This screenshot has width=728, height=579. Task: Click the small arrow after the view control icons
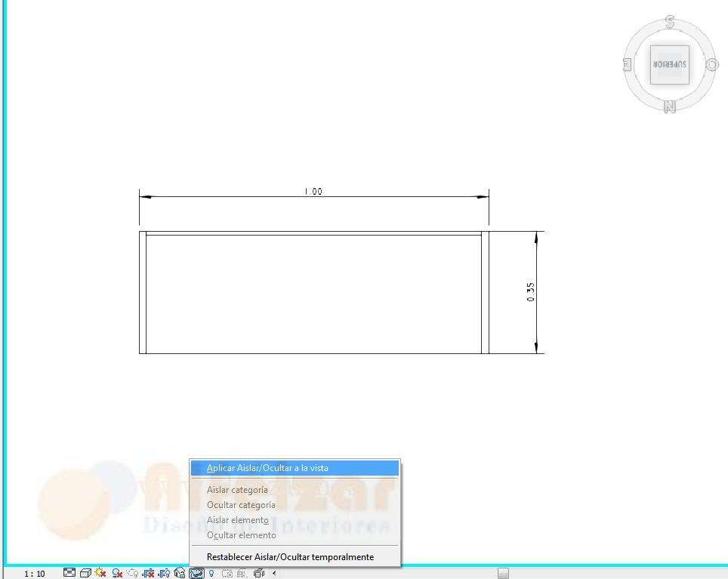274,573
